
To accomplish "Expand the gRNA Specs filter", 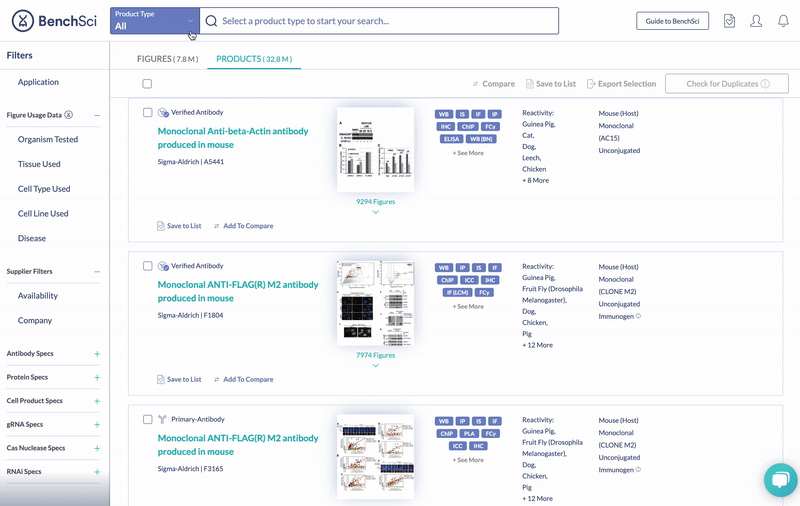I will pyautogui.click(x=97, y=424).
